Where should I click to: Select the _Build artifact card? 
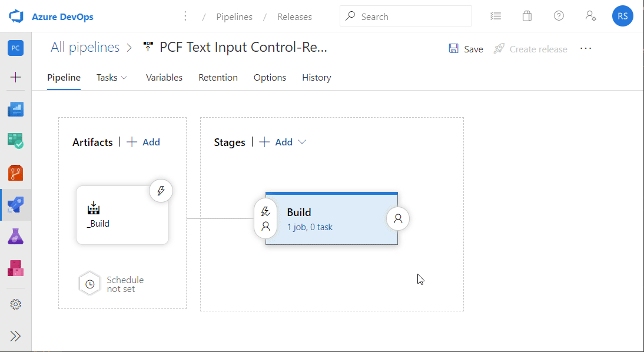[x=122, y=215]
